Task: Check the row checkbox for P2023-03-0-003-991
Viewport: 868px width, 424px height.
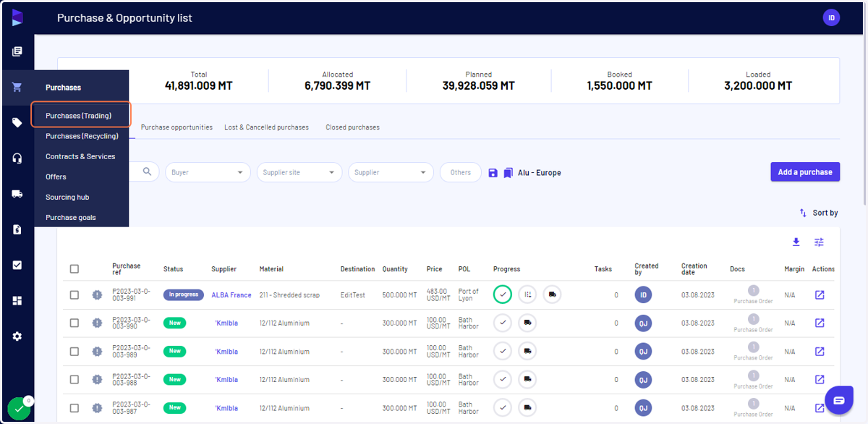Action: pos(75,295)
